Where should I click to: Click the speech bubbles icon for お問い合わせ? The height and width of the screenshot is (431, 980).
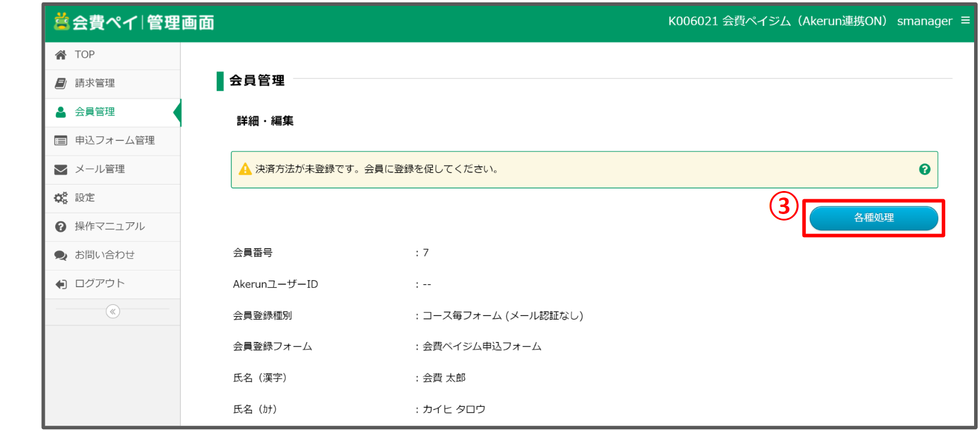61,255
